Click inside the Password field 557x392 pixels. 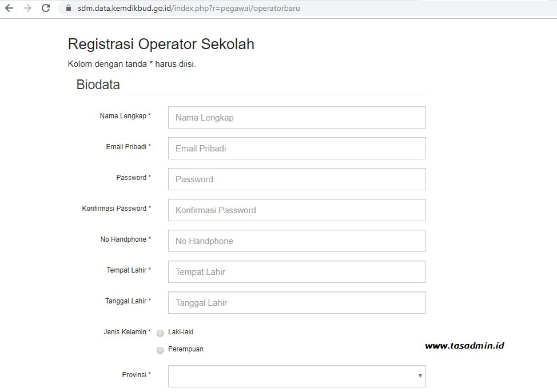click(x=296, y=179)
